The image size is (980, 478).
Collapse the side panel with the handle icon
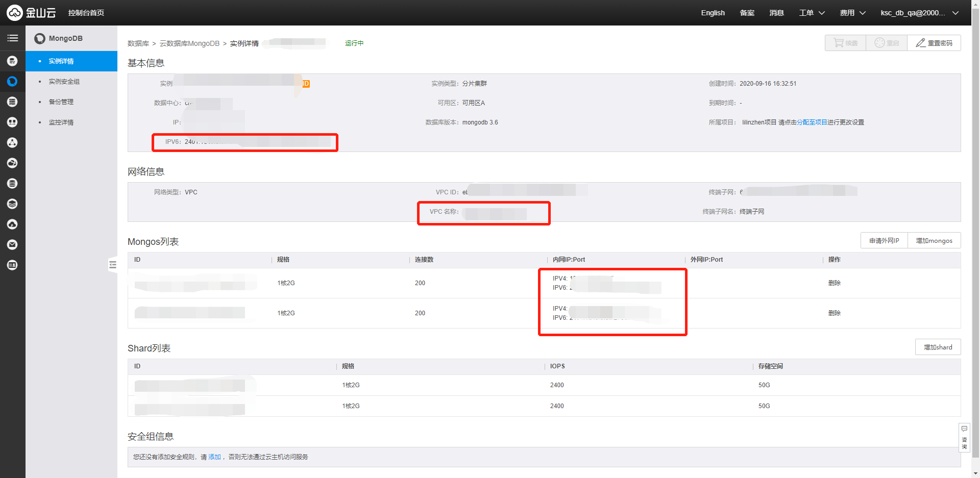click(x=113, y=264)
